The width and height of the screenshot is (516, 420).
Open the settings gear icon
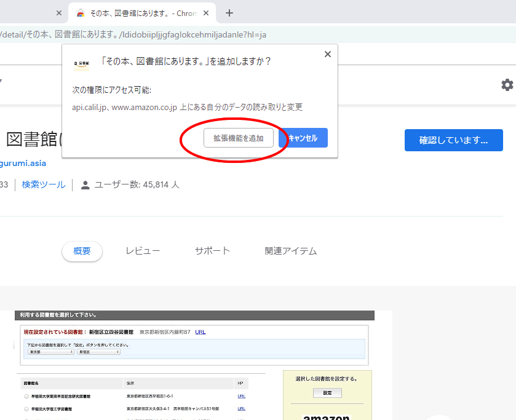507,85
